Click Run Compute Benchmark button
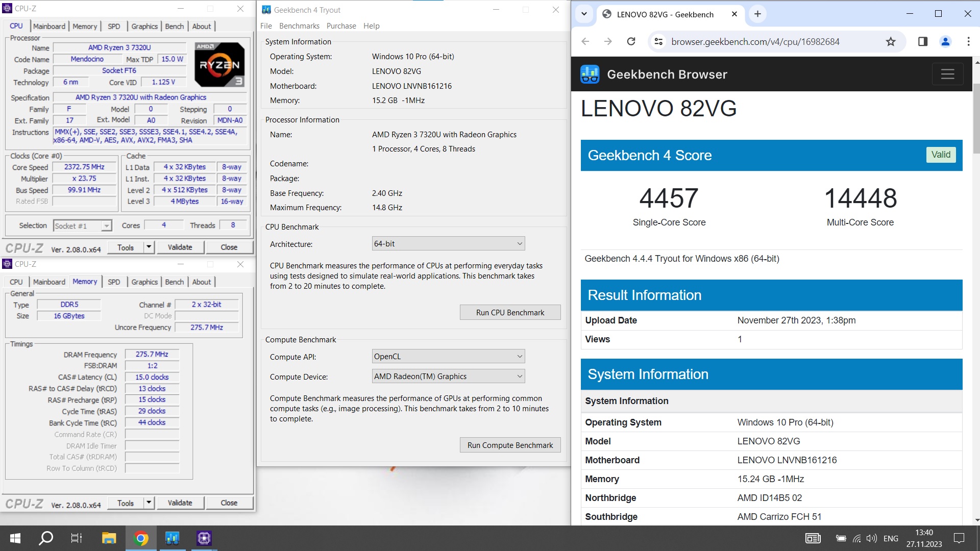 tap(510, 445)
